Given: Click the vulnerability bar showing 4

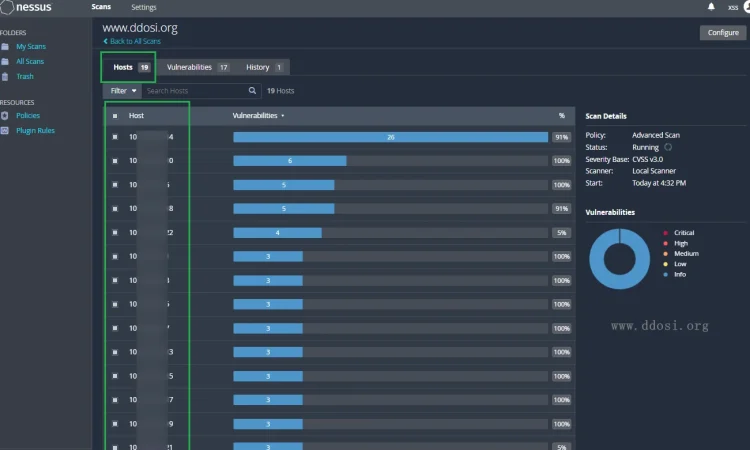Looking at the screenshot, I should 277,232.
